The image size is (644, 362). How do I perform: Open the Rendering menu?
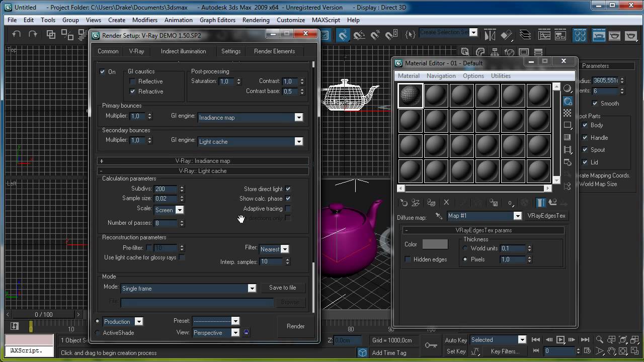(256, 20)
